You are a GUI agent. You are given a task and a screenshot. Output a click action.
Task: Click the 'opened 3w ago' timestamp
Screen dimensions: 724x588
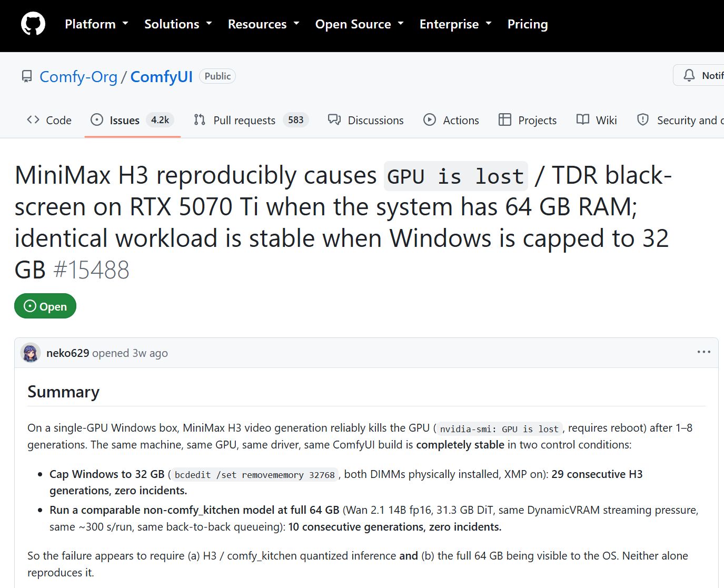[130, 353]
